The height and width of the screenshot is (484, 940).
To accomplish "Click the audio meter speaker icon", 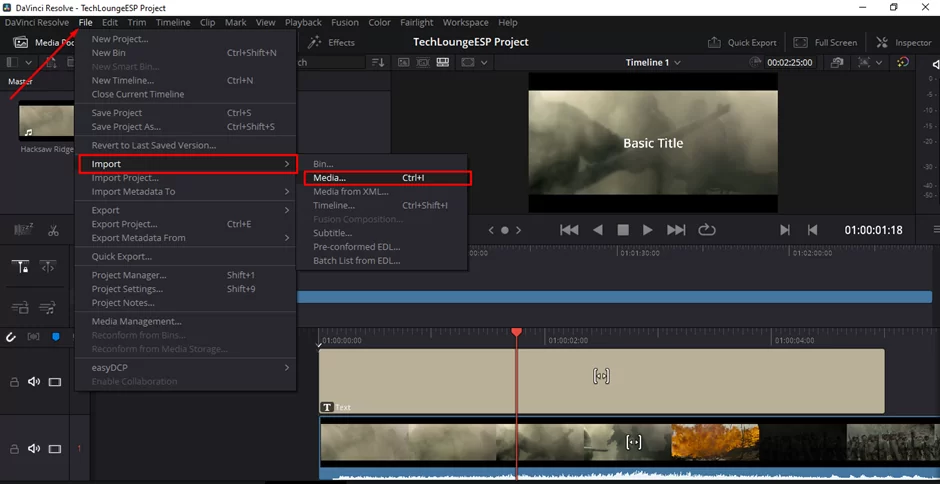I will pos(936,64).
